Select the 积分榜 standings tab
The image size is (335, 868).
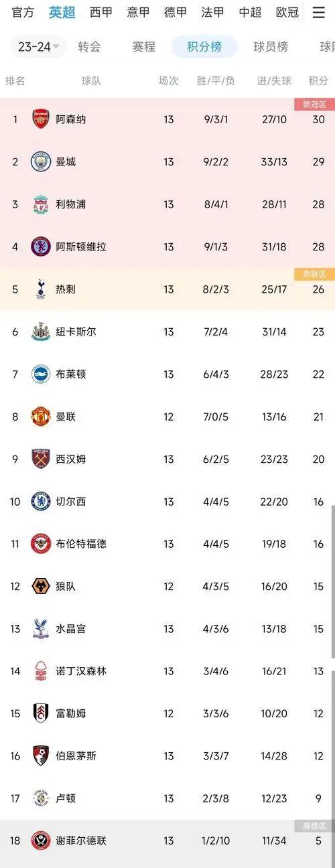pyautogui.click(x=204, y=47)
